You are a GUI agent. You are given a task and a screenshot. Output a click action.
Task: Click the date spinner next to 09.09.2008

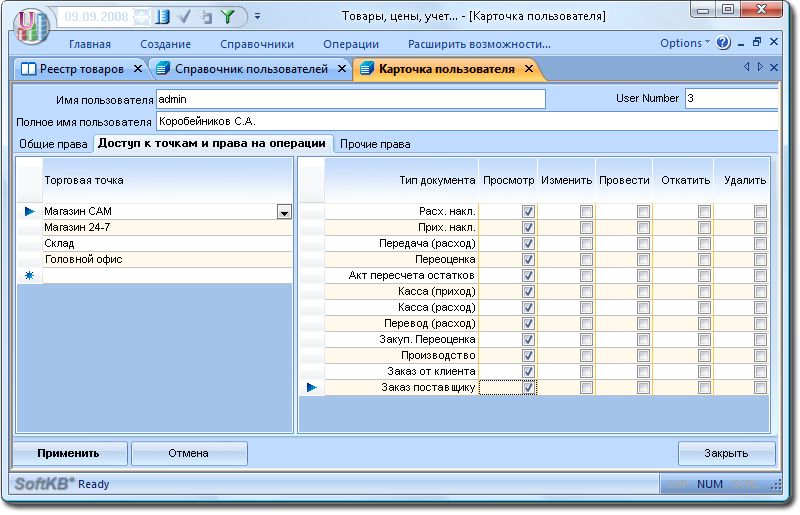(x=141, y=16)
